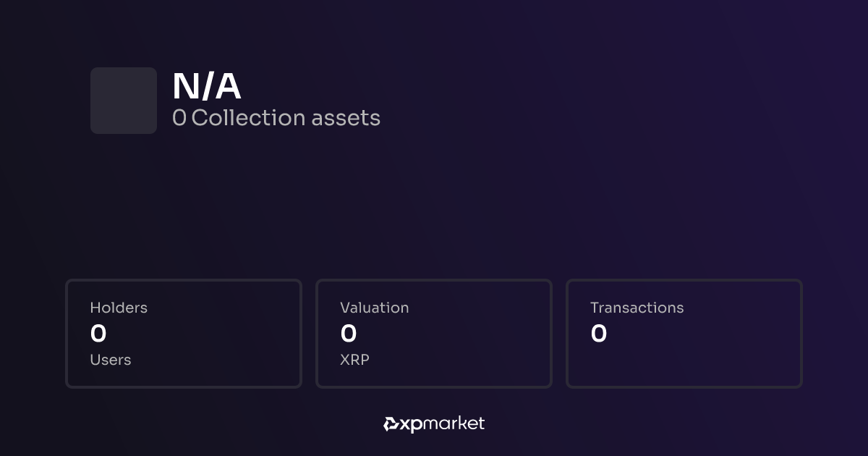Click the "XRP" currency label
Viewport: 868px width, 456px height.
tap(354, 360)
